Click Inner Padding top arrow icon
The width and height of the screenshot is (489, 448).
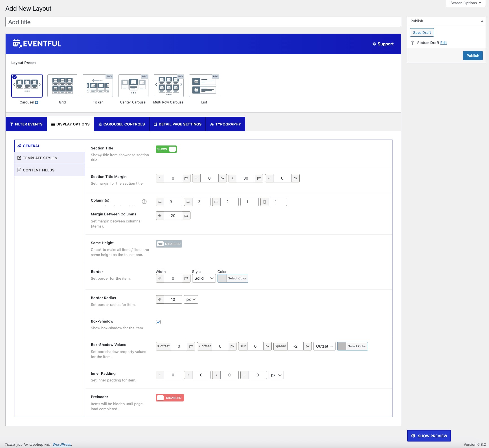pyautogui.click(x=160, y=375)
